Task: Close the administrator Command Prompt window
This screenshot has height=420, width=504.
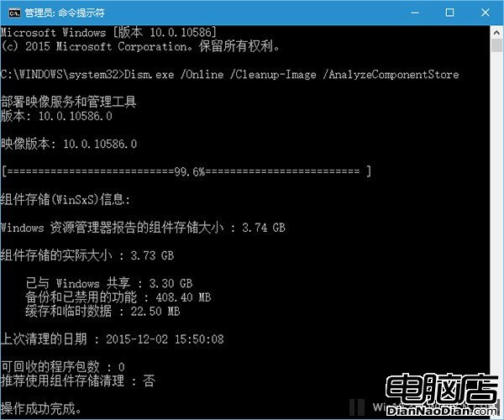Action: 485,13
